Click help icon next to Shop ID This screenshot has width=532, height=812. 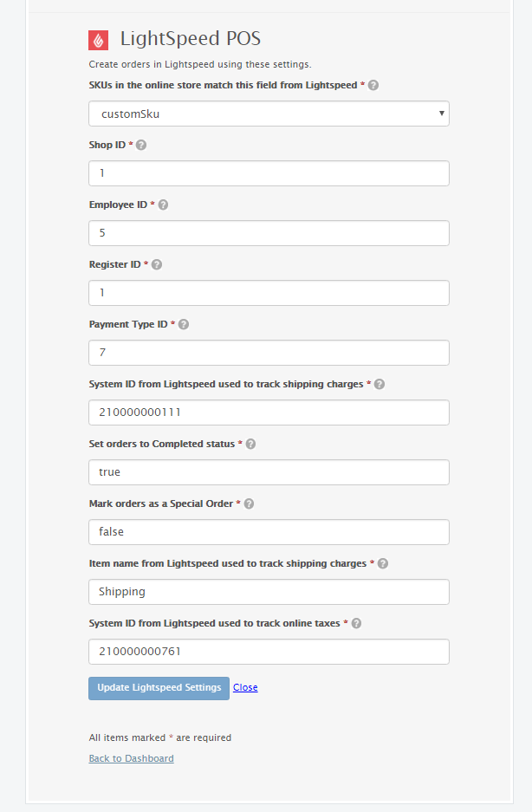(141, 145)
